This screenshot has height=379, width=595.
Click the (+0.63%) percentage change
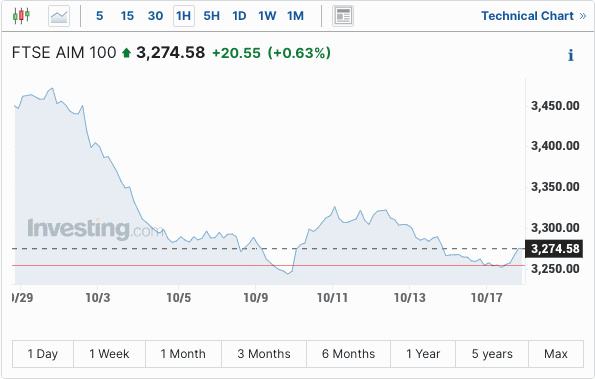tap(299, 53)
